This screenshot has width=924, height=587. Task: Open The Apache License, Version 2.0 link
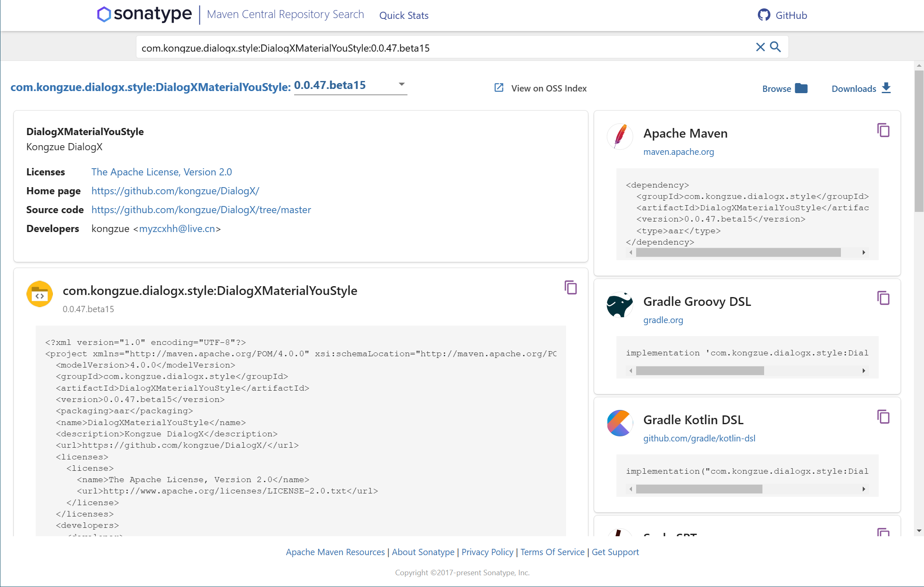162,172
